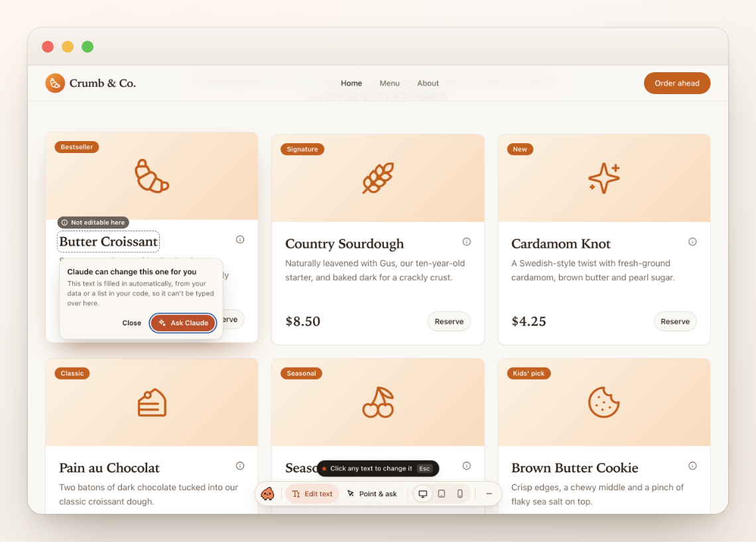Open info icon beside Pain au Chocolat
Viewport: 756px width, 542px height.
240,466
